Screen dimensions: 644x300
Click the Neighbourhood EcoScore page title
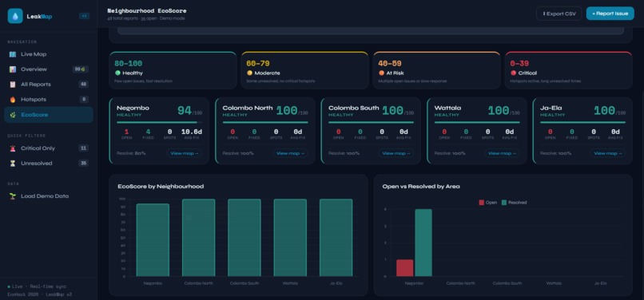point(147,10)
